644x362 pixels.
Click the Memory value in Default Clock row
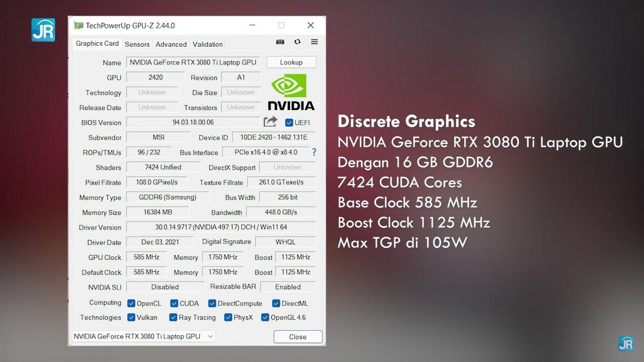point(222,272)
